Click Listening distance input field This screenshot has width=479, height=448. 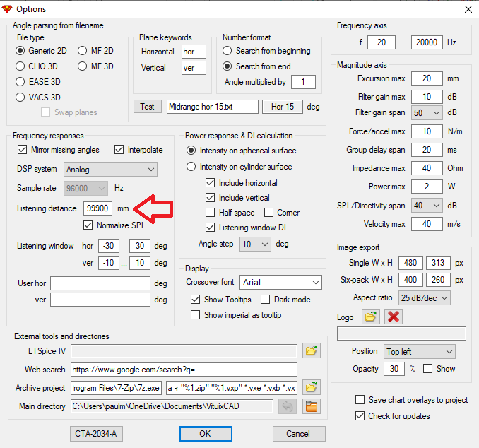[x=97, y=208]
